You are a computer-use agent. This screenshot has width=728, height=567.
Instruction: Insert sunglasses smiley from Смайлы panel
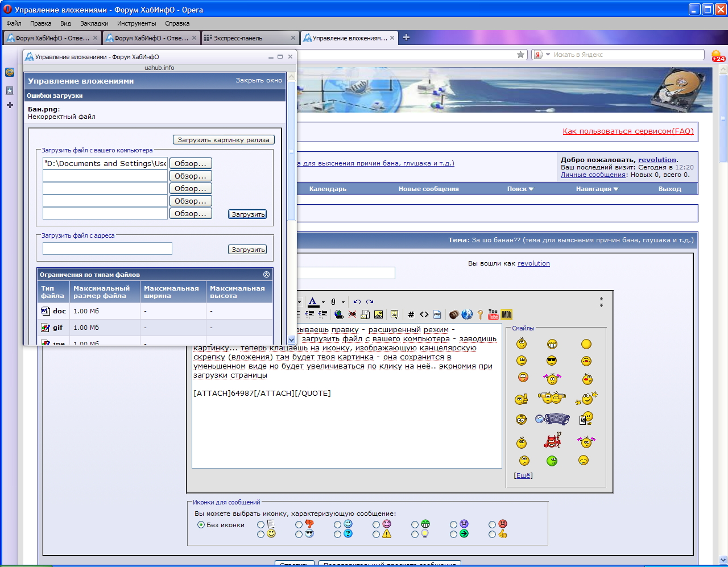point(551,361)
